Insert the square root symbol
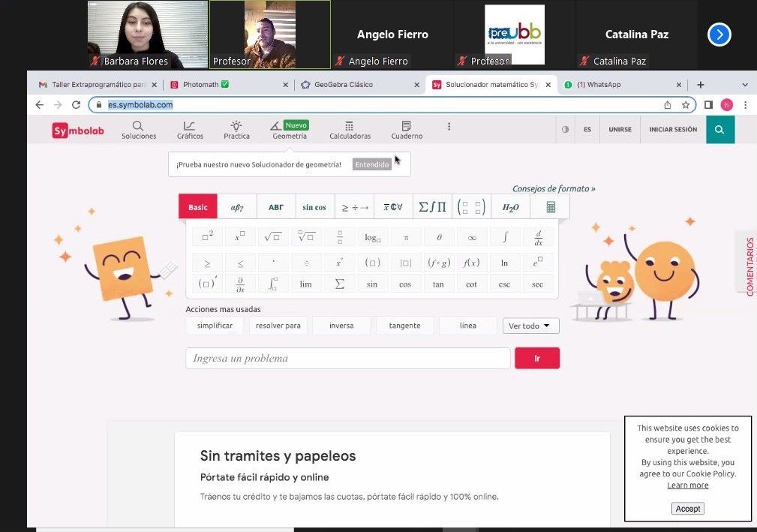Screen dimensions: 757x532 pos(272,237)
